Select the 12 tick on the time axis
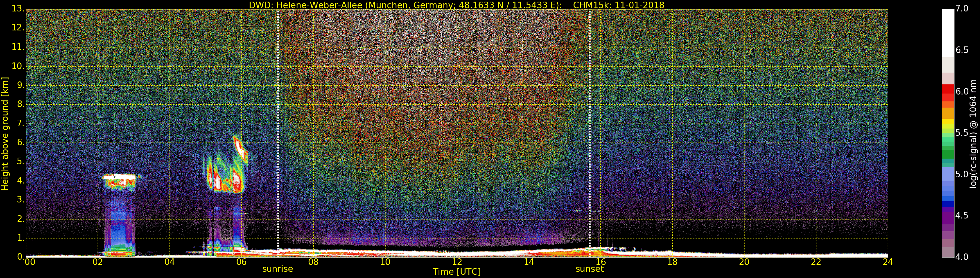 (457, 262)
